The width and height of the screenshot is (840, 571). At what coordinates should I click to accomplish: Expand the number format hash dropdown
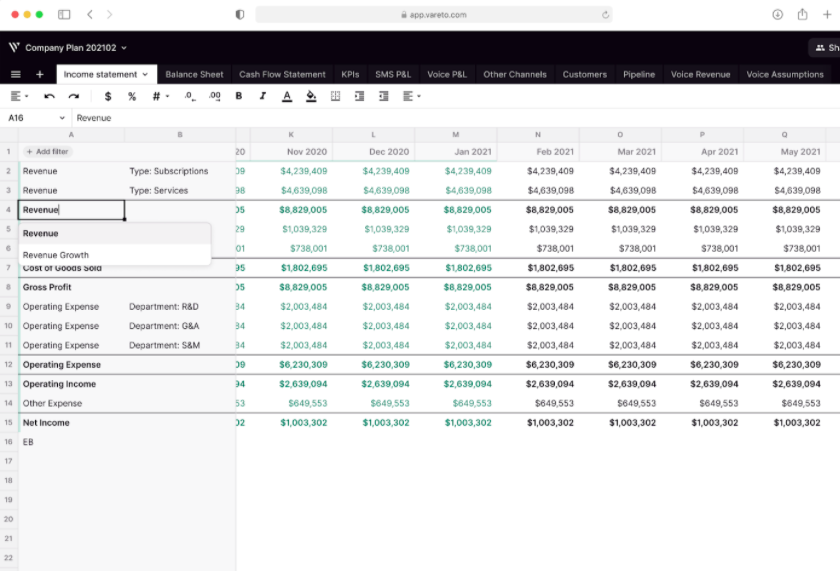click(160, 96)
